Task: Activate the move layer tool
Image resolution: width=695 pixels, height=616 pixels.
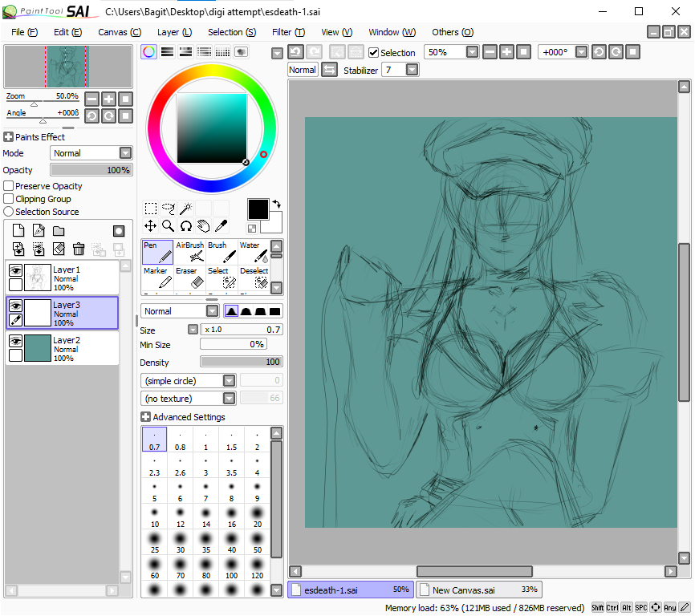Action: [x=151, y=226]
